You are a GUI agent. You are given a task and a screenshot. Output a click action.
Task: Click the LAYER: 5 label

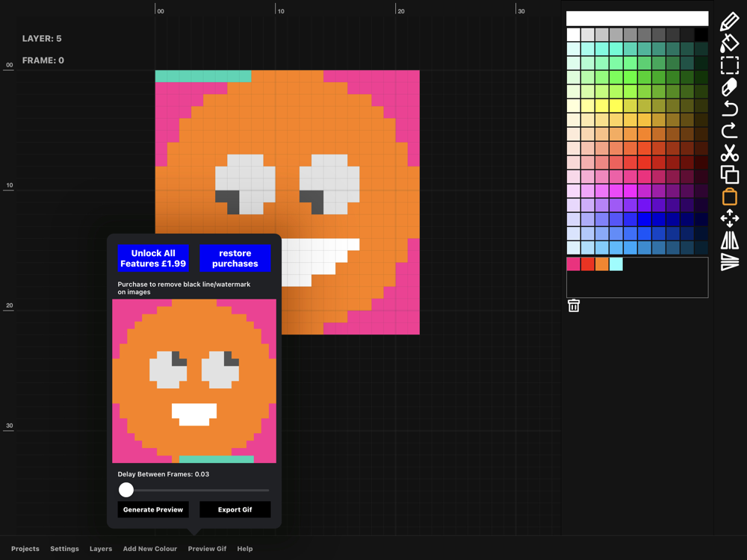(42, 39)
